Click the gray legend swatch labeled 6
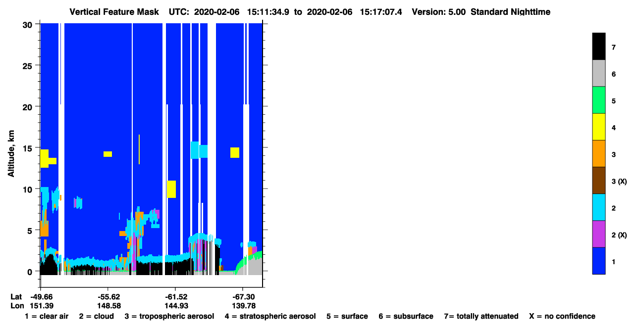This screenshot has height=330, width=644. coord(598,73)
